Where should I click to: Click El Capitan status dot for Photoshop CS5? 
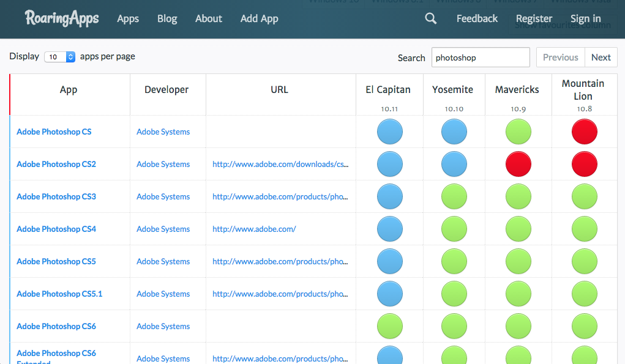[390, 261]
